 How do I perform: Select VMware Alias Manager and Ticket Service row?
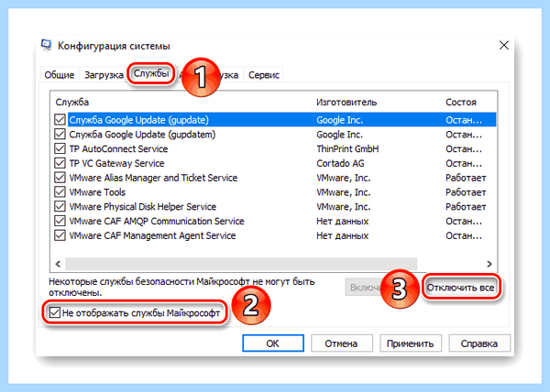pyautogui.click(x=275, y=178)
